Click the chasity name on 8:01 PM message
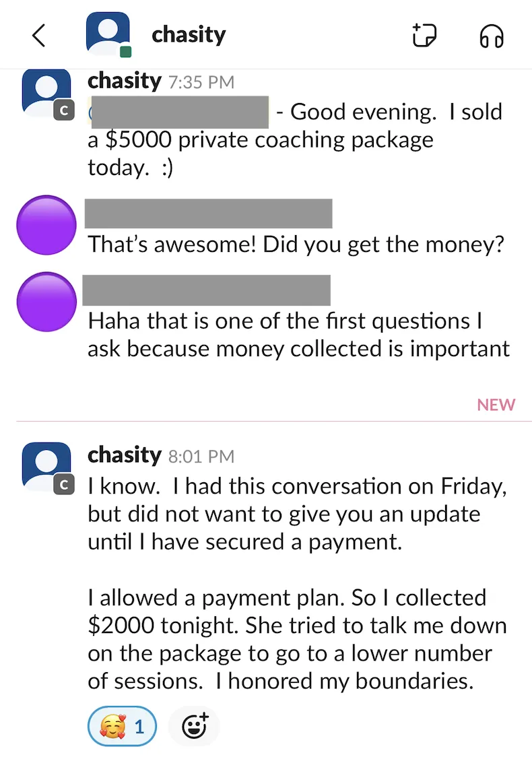 coord(125,455)
